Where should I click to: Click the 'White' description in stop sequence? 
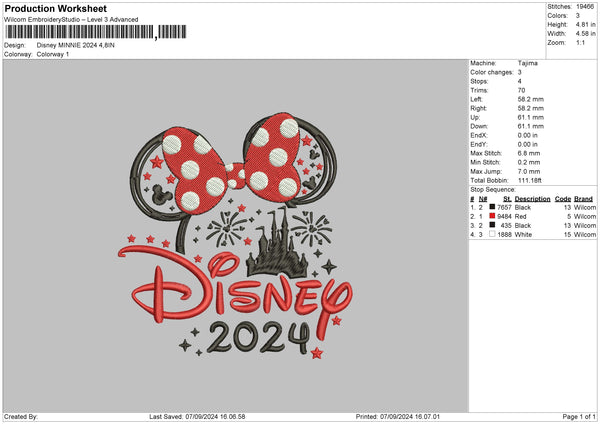523,235
